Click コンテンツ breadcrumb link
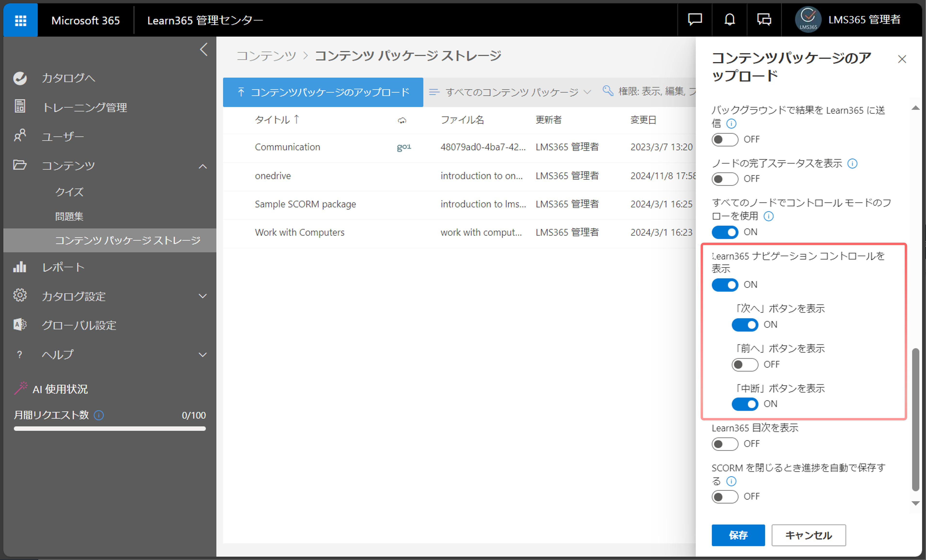Image resolution: width=926 pixels, height=560 pixels. pyautogui.click(x=267, y=56)
